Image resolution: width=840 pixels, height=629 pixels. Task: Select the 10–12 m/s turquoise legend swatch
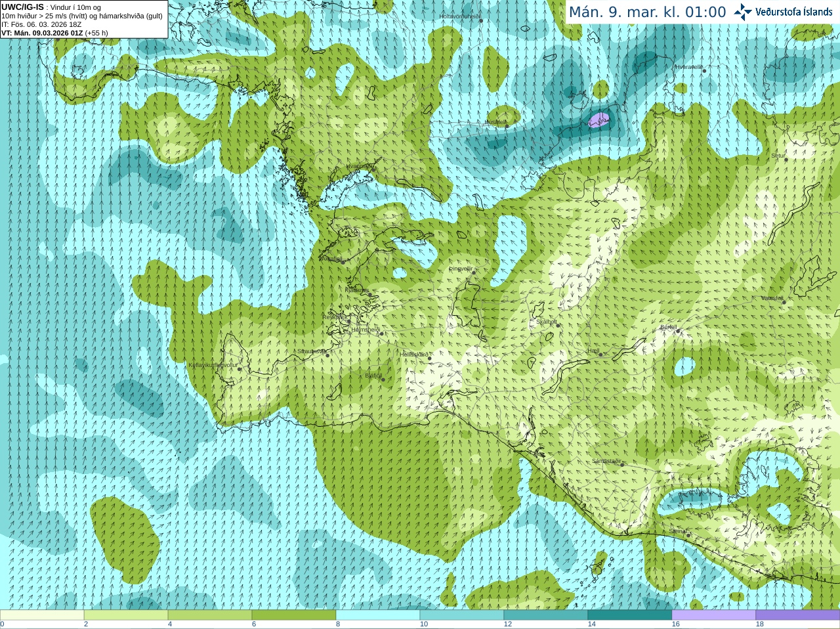[462, 615]
